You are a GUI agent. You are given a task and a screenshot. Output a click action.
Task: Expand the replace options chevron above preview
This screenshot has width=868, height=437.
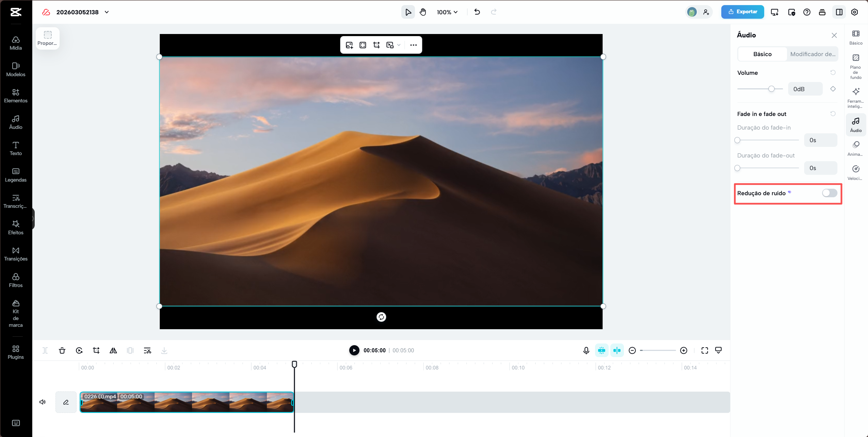(x=398, y=45)
